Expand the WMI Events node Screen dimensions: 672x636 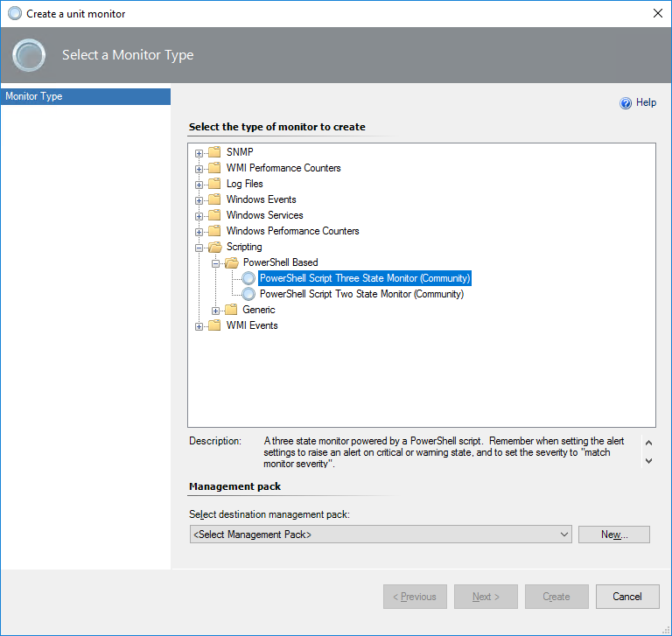(199, 326)
